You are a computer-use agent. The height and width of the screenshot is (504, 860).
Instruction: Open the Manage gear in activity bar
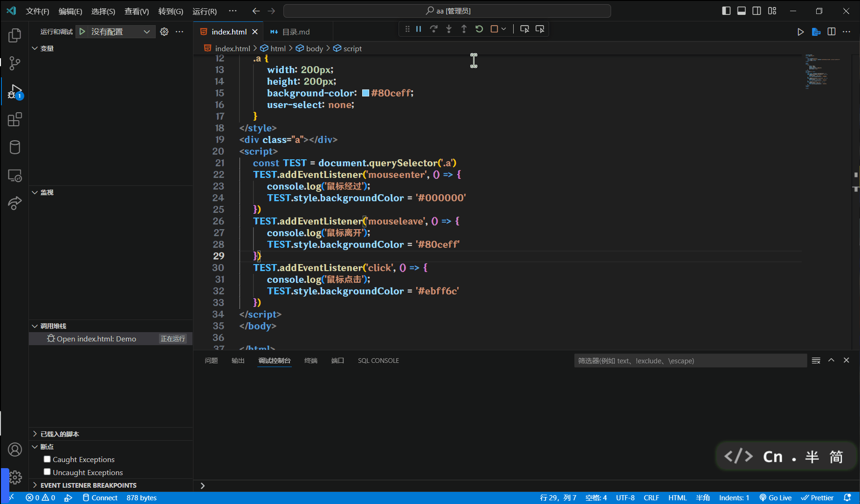pyautogui.click(x=15, y=477)
